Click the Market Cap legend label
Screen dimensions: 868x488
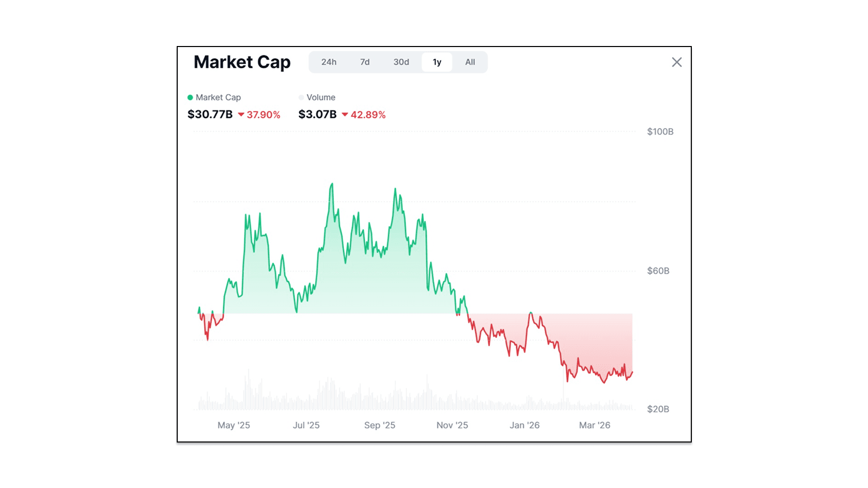coord(219,97)
